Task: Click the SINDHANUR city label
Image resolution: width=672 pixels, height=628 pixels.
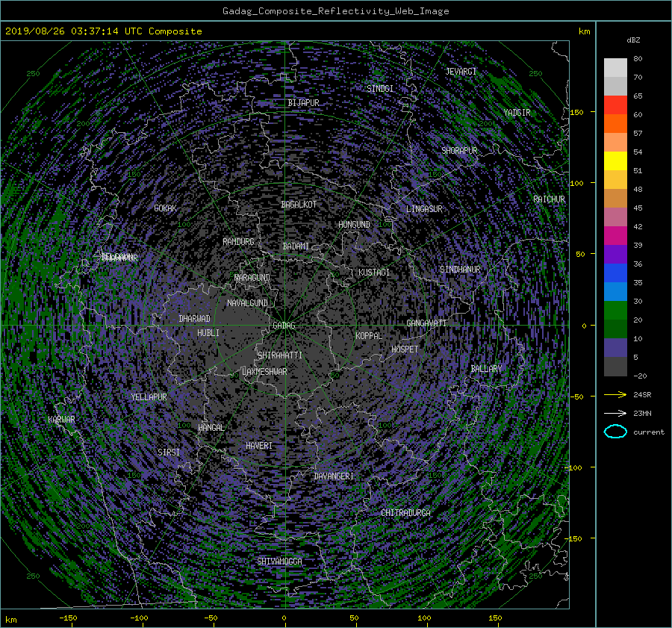Action: pos(460,270)
